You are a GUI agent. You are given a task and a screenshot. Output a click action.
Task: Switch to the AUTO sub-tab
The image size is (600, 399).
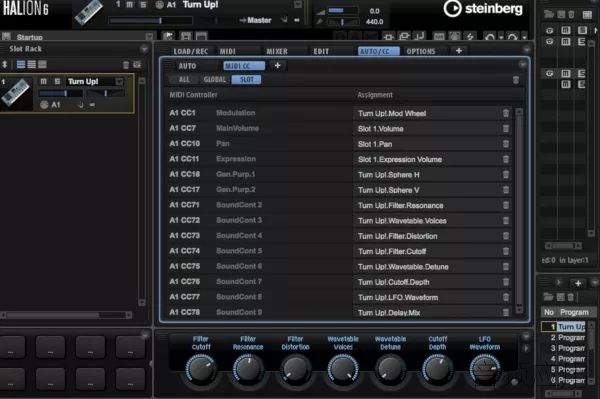(187, 66)
